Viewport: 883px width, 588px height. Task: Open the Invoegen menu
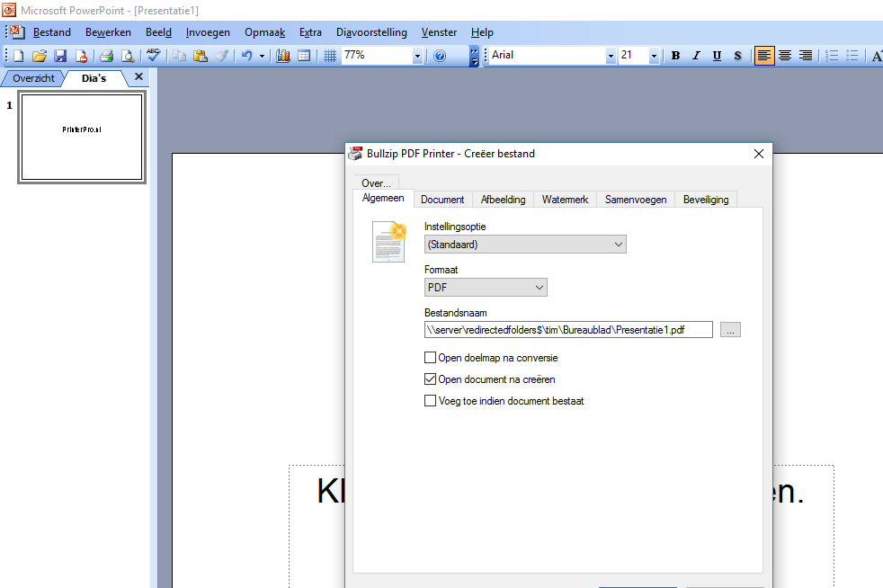tap(208, 32)
